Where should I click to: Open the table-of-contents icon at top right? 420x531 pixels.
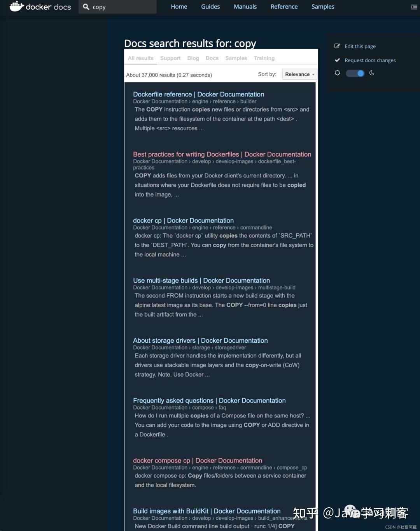[414, 7]
